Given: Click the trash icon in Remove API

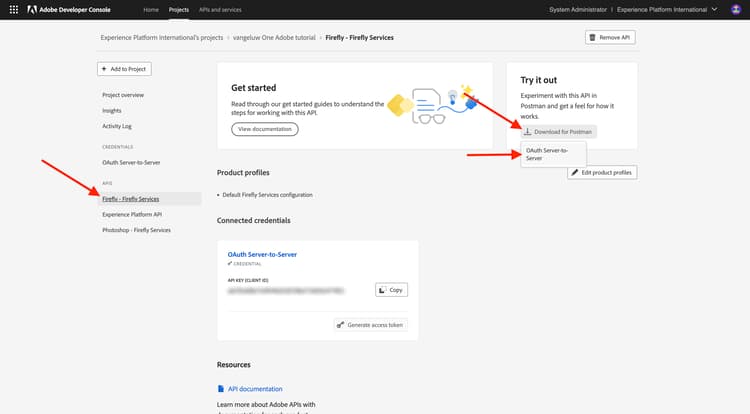Looking at the screenshot, I should point(592,37).
